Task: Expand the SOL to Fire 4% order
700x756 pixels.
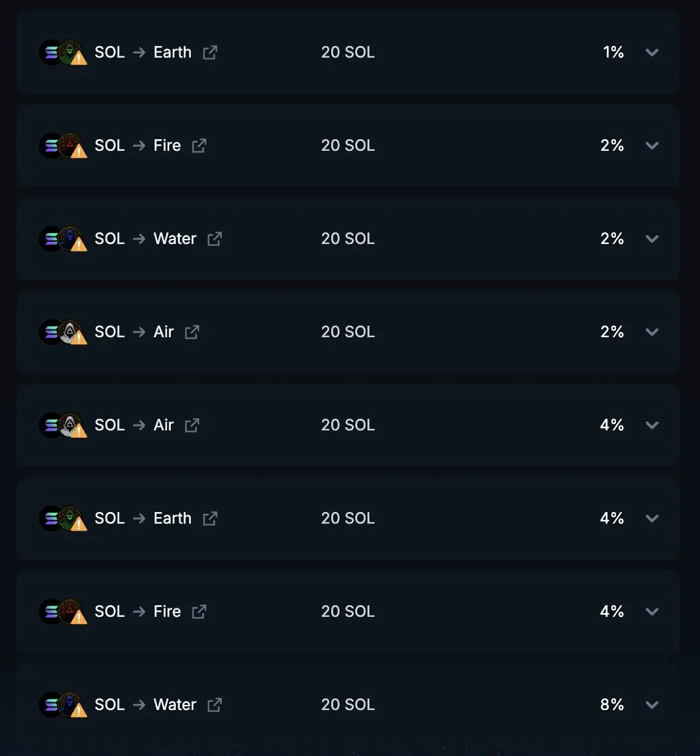Action: pyautogui.click(x=652, y=612)
